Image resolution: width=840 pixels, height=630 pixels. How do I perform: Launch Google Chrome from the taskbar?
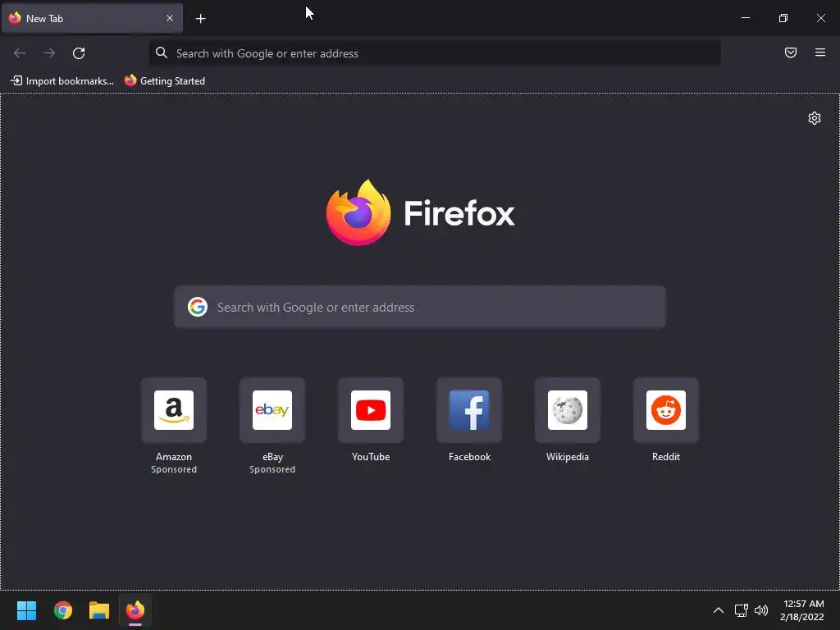point(63,610)
